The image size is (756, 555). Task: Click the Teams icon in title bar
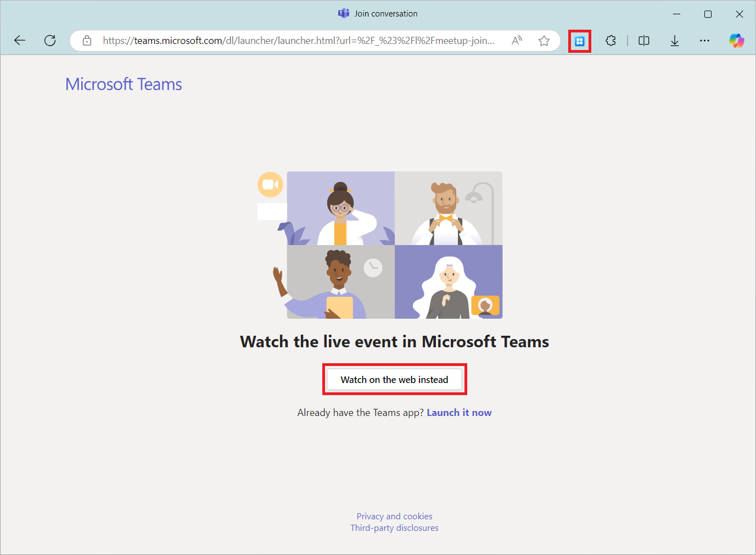tap(344, 14)
